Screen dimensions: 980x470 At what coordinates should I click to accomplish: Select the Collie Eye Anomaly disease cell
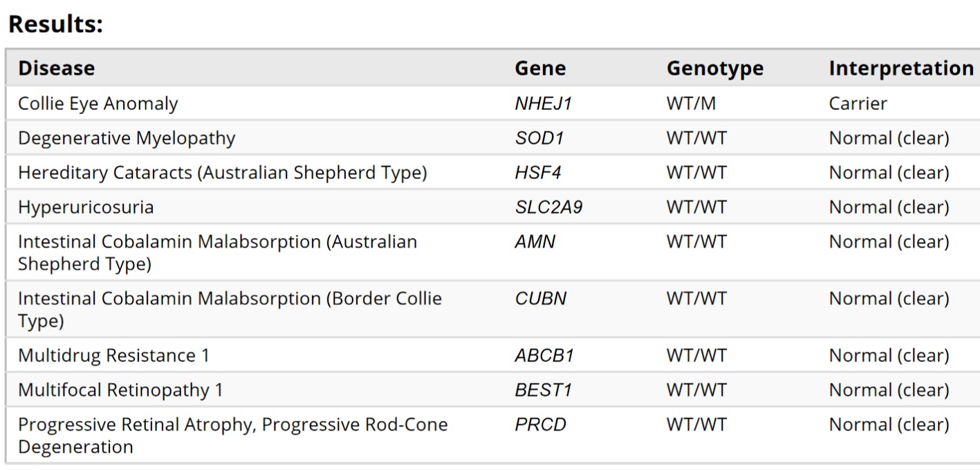[98, 104]
